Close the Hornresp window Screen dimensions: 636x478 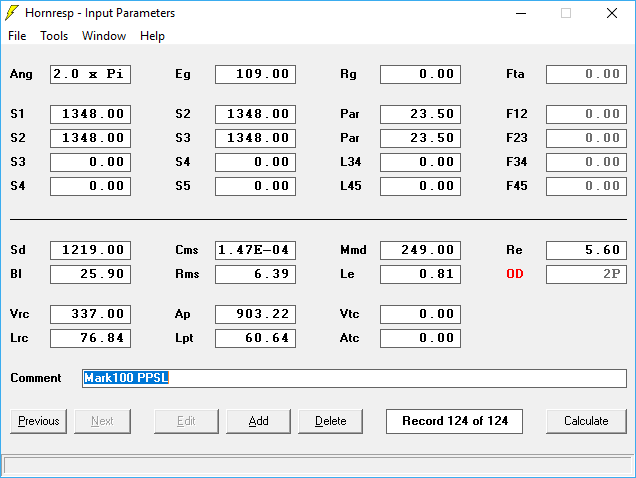click(612, 13)
